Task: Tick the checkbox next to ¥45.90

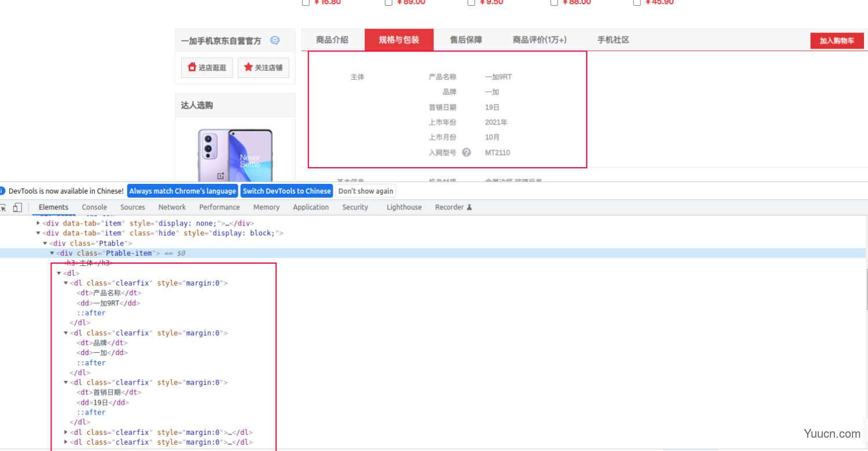Action: (637, 2)
